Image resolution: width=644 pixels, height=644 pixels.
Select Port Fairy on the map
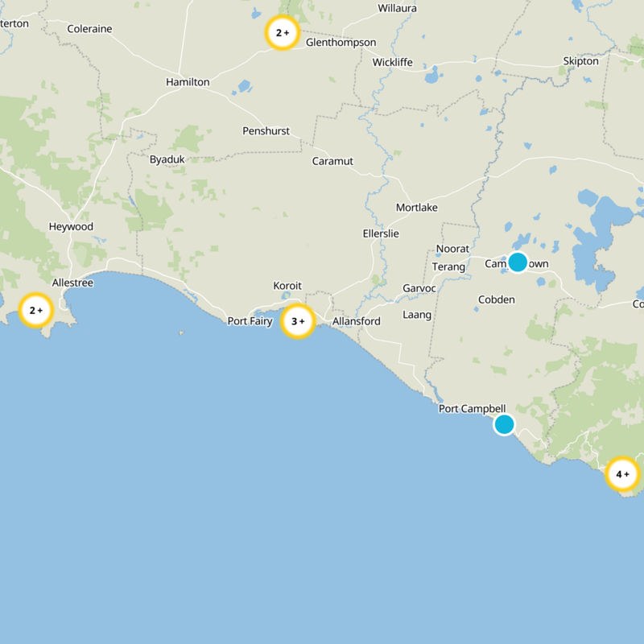coord(250,322)
